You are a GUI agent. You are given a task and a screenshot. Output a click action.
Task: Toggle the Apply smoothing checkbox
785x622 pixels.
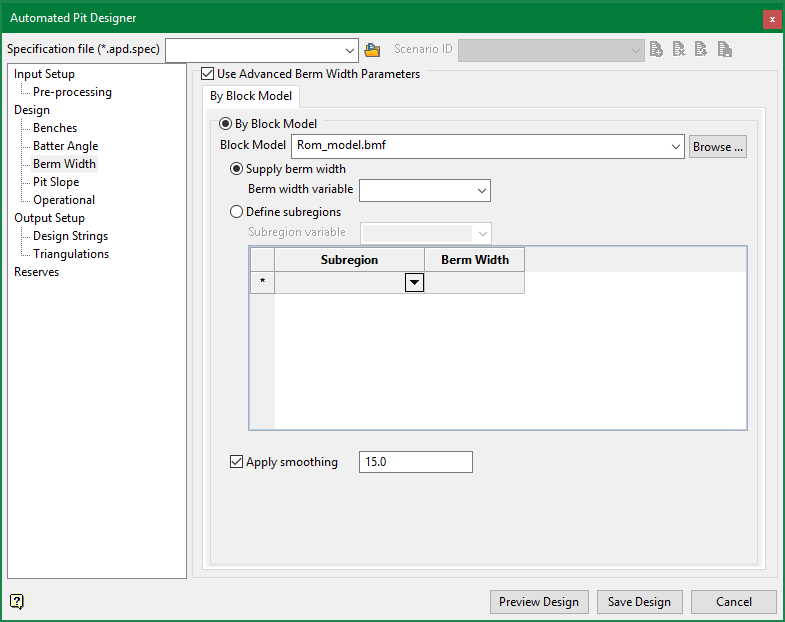click(x=237, y=462)
